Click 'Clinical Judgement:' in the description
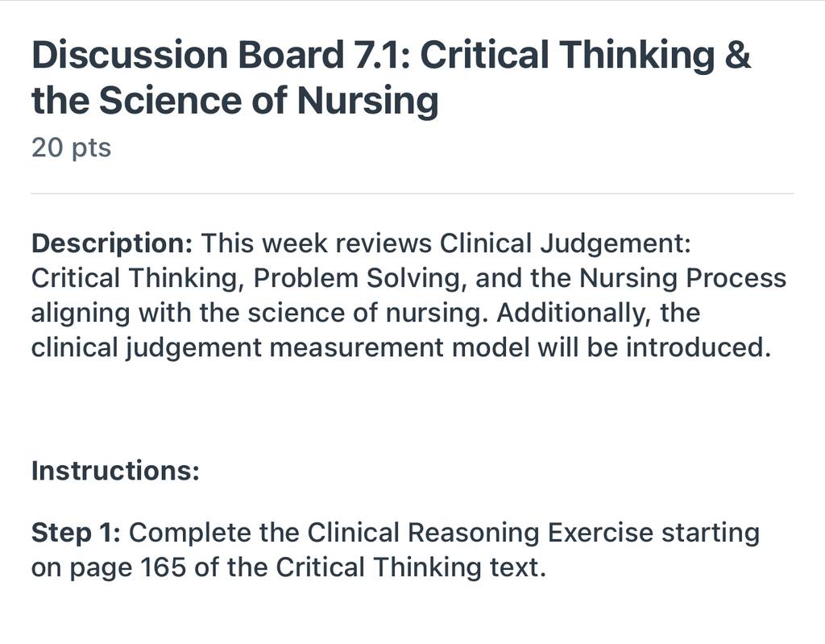Viewport: 825px width, 644px height. tap(565, 243)
